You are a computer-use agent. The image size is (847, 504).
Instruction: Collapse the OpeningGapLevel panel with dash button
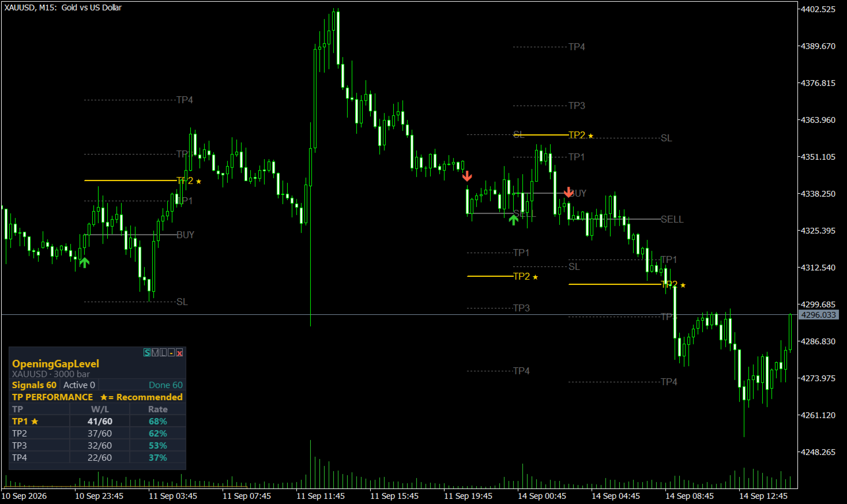coord(171,352)
